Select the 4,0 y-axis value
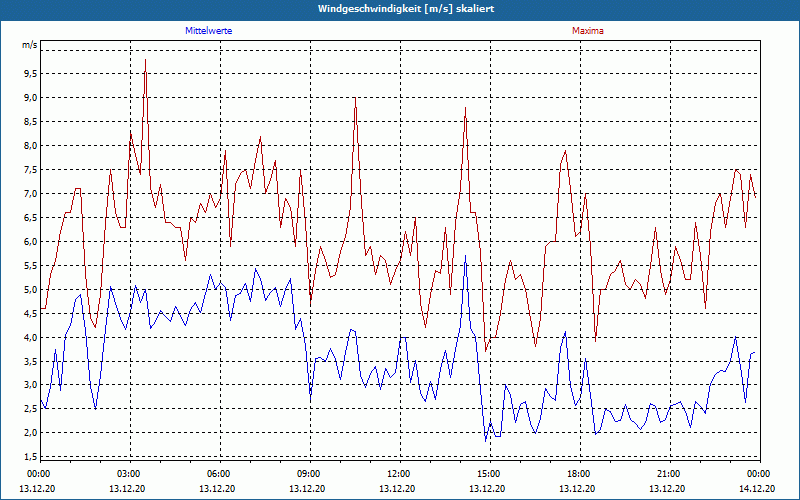The image size is (800, 500). (x=30, y=337)
